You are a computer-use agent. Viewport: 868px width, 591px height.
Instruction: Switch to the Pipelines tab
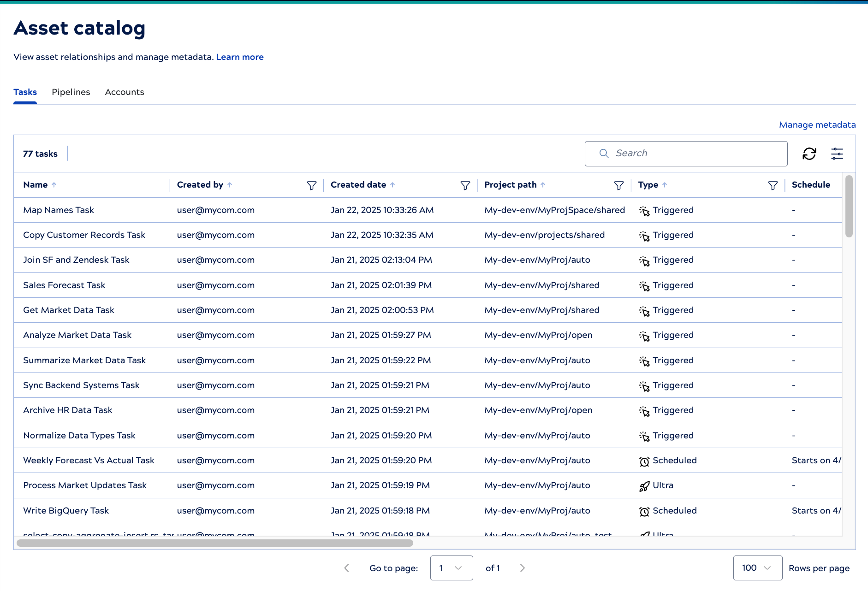(x=71, y=92)
